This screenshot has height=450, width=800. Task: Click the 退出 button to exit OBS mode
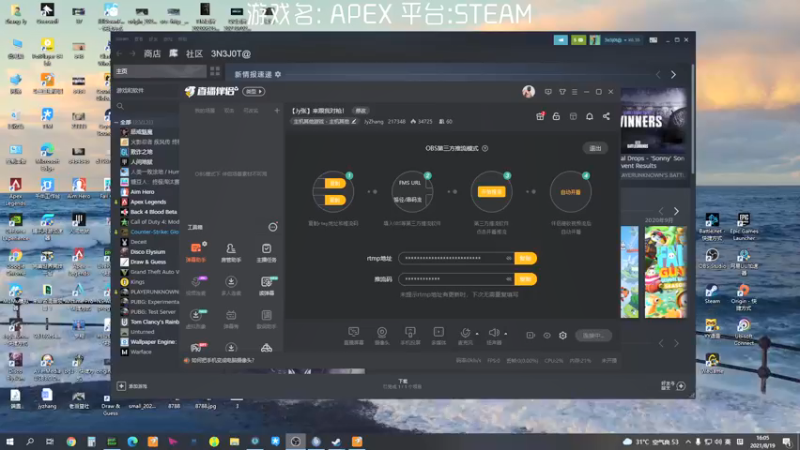pos(595,148)
